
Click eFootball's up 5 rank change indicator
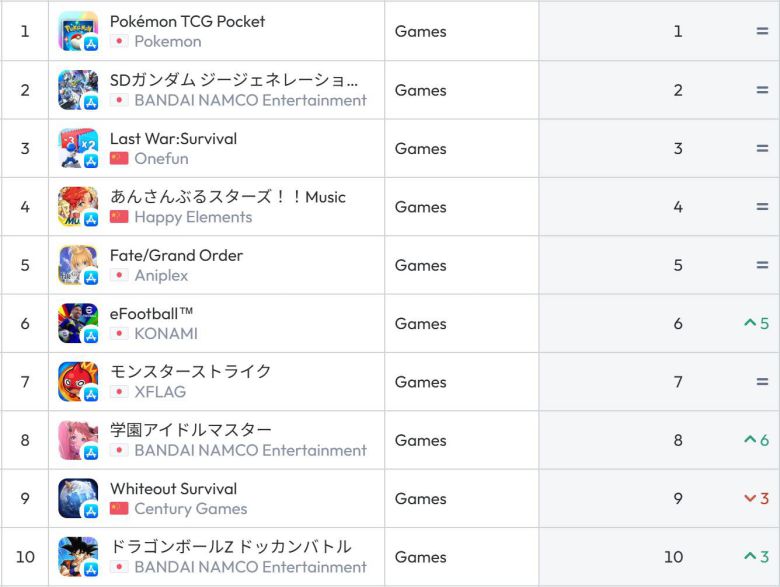coord(756,323)
